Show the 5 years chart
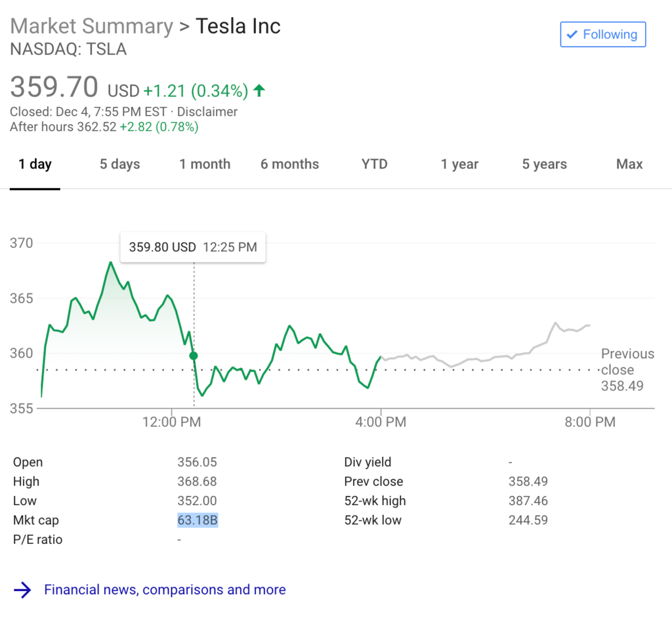The image size is (672, 618). pos(544,164)
